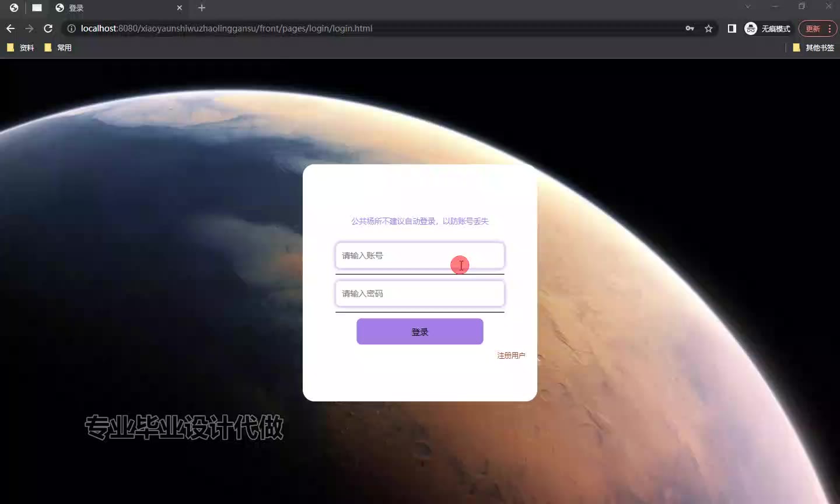Open the 常用 bookmarks folder
Screen dimensions: 840x504
(58, 48)
